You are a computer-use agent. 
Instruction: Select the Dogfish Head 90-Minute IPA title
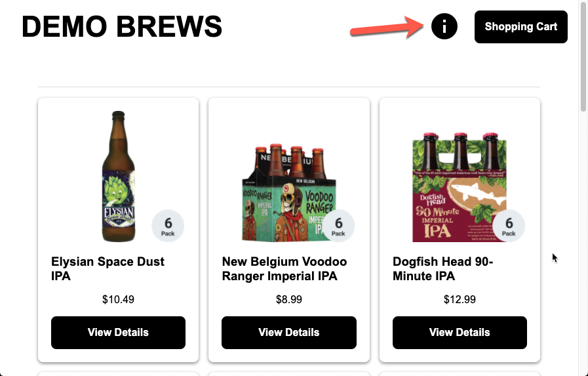click(442, 269)
